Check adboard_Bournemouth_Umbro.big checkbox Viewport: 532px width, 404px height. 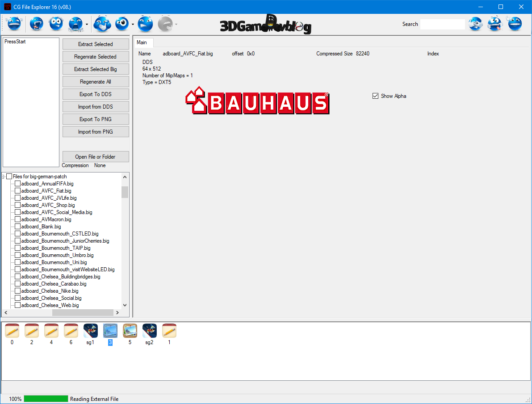coord(17,255)
